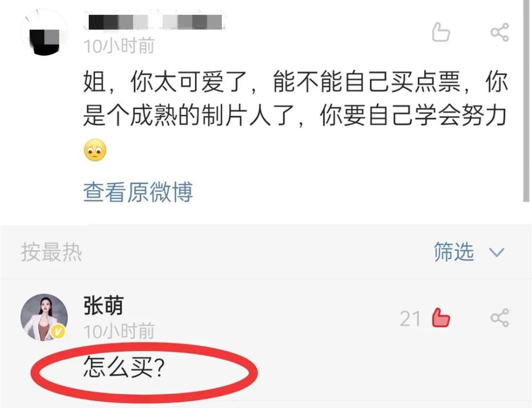This screenshot has height=408, width=532.
Task: Tap the blurred username of top commenter
Action: point(155,22)
